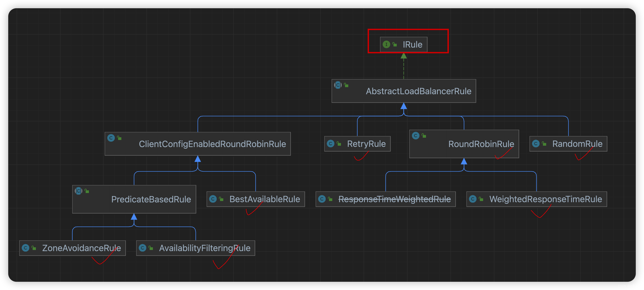Click class icon on AvailabilityFilteringRule node
Screen dimensions: 644x290
coord(143,248)
